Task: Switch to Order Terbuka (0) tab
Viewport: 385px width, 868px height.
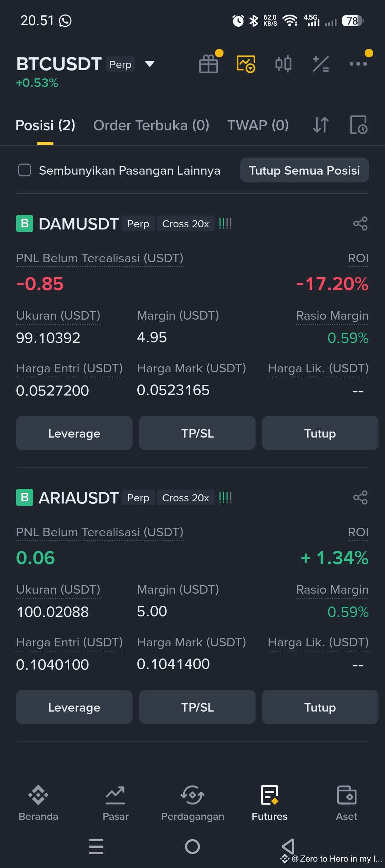Action: (x=151, y=125)
